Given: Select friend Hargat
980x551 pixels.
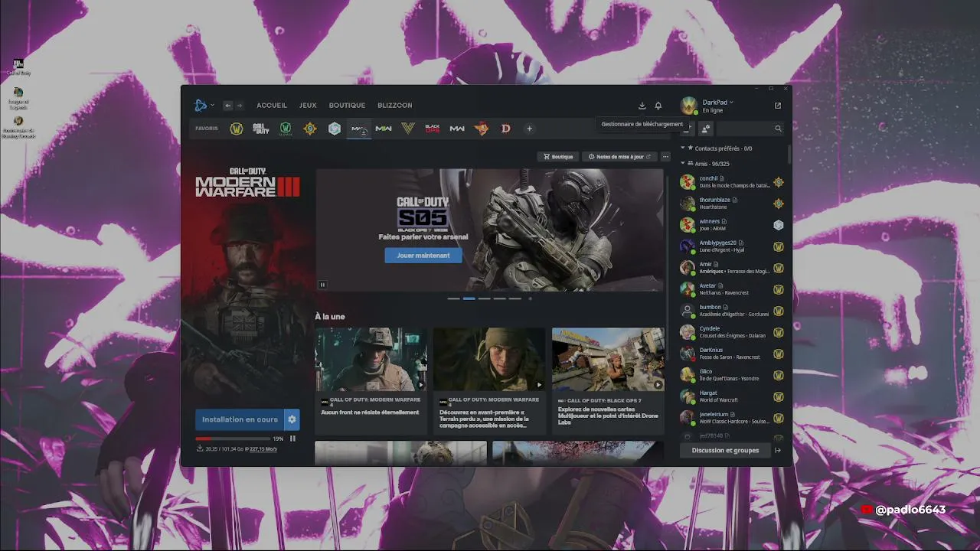Looking at the screenshot, I should click(x=732, y=396).
